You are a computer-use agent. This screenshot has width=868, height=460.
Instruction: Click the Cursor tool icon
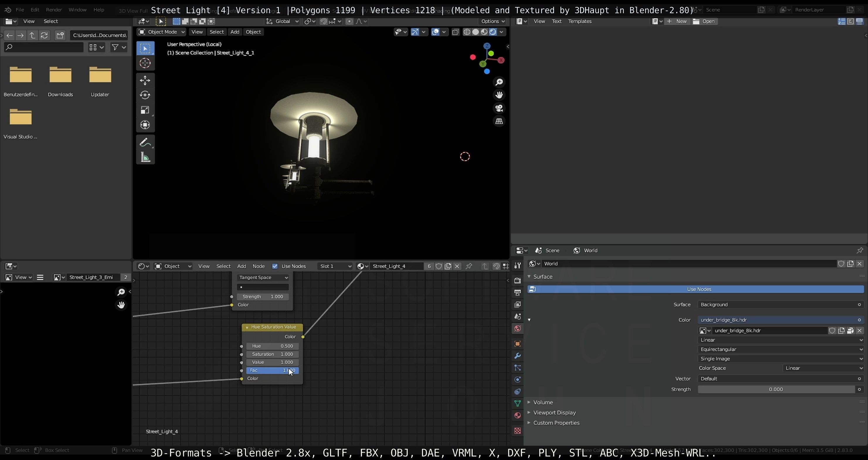145,63
